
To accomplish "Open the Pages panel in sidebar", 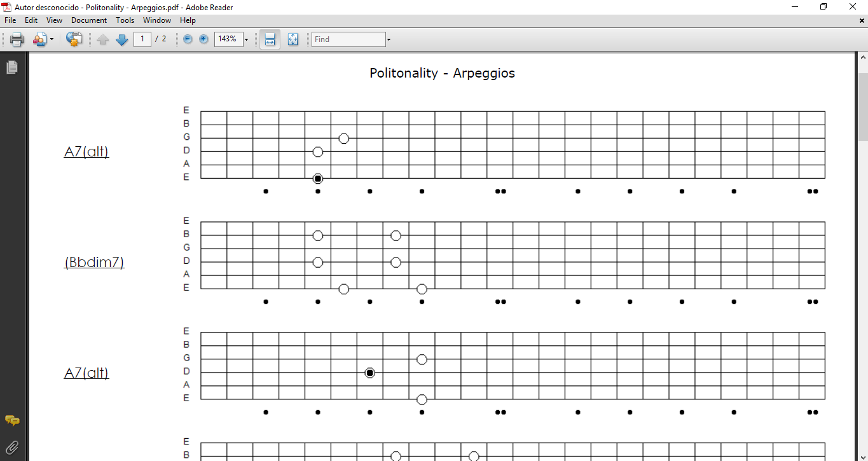I will (11, 67).
